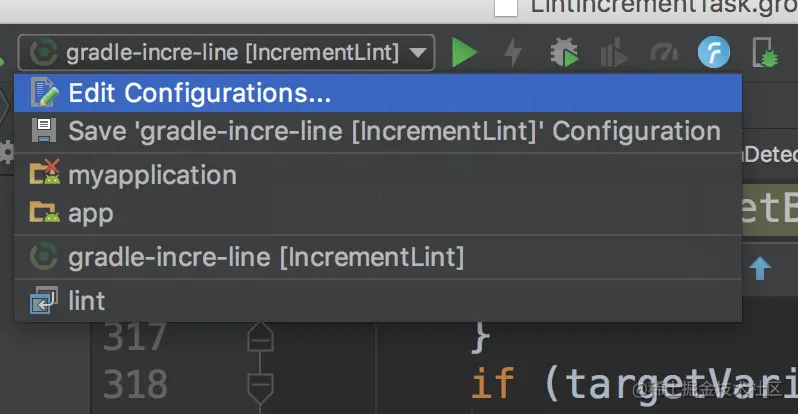Click line number 318 in gutter
The width and height of the screenshot is (798, 414).
point(134,384)
